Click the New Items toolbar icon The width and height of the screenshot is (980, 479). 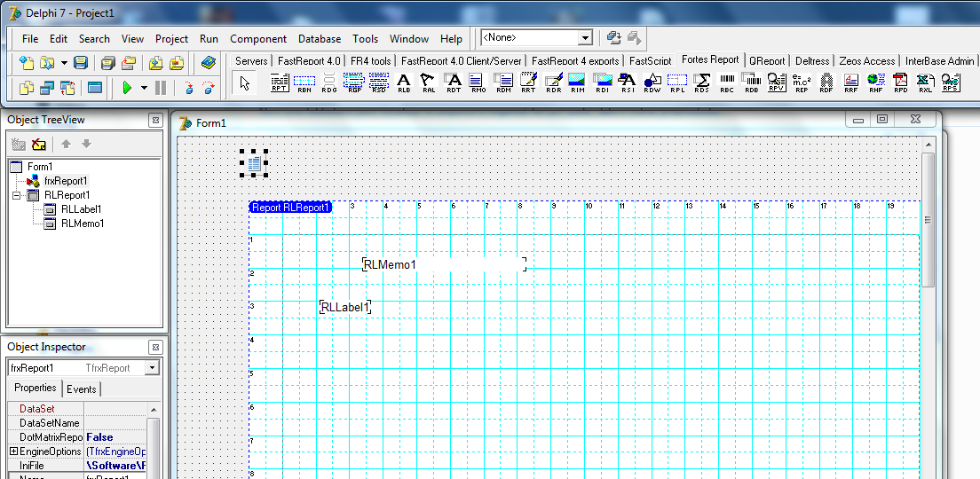[27, 62]
